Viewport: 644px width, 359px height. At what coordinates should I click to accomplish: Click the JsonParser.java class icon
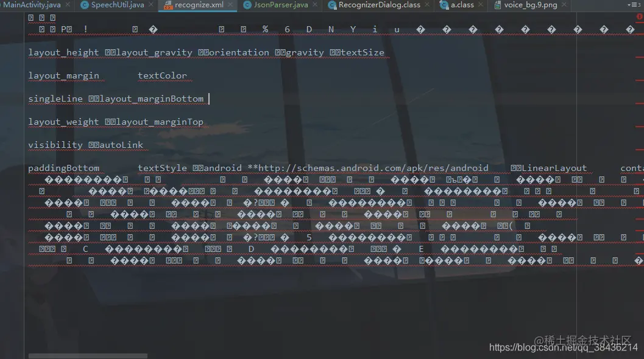(x=247, y=5)
